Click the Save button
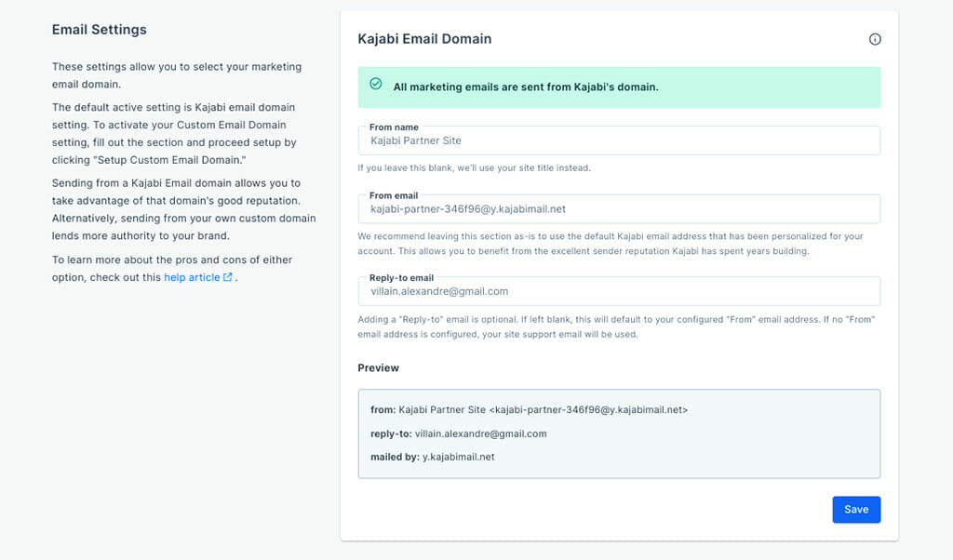953x560 pixels. (x=855, y=509)
